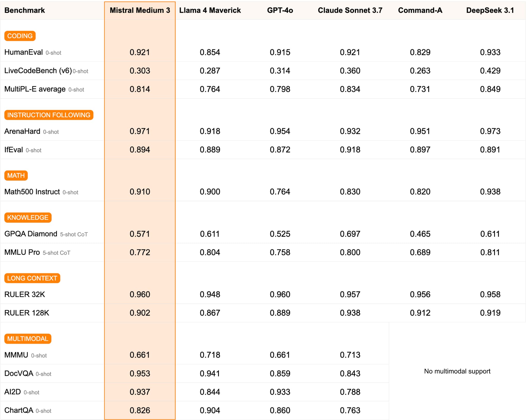Viewport: 526px width, 420px height.
Task: Click the KNOWLEDGE category badge
Action: 28,218
